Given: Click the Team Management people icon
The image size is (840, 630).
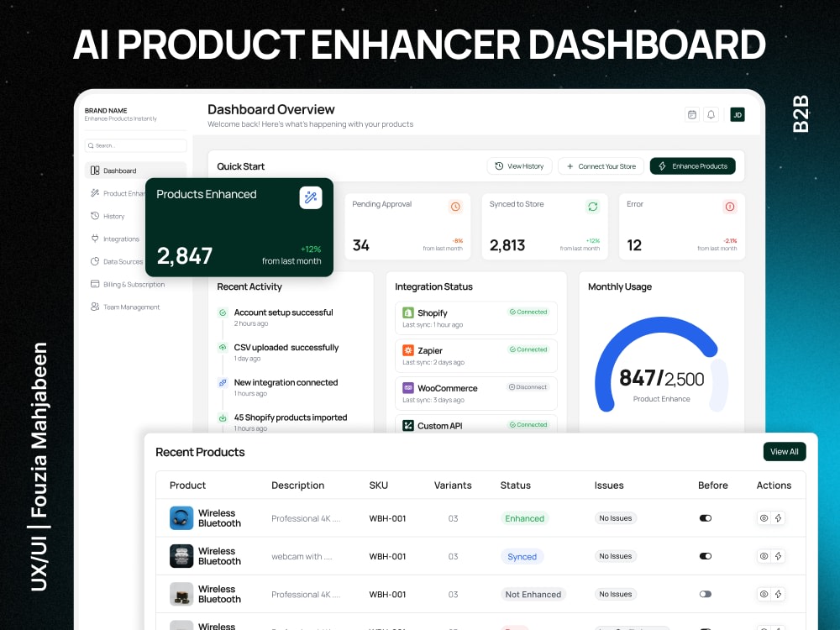Looking at the screenshot, I should coord(95,307).
